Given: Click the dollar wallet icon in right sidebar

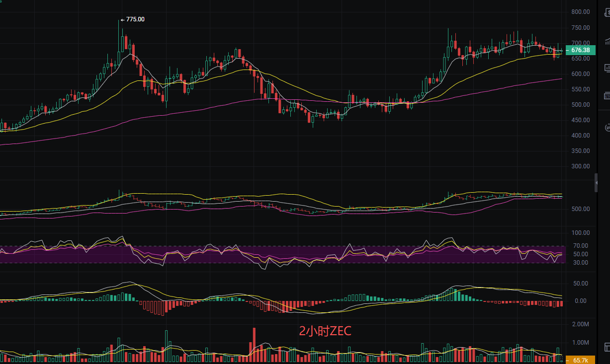Looking at the screenshot, I should coord(607,12).
